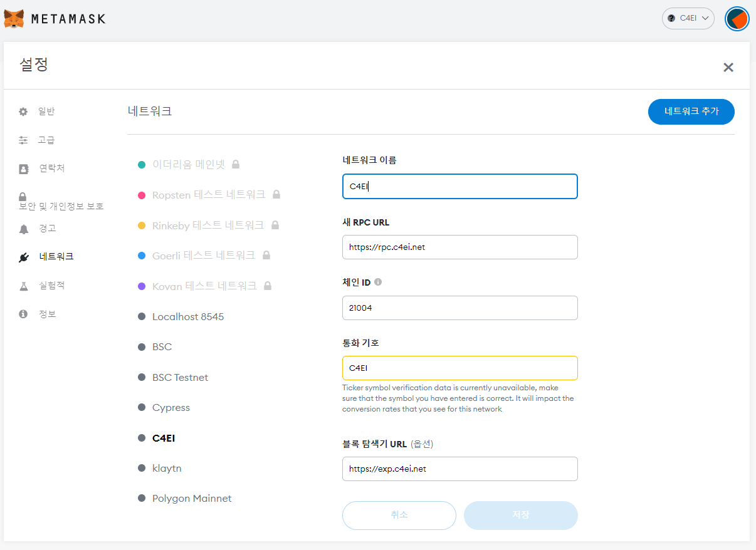Open the account avatar menu
756x550 pixels.
[x=737, y=19]
